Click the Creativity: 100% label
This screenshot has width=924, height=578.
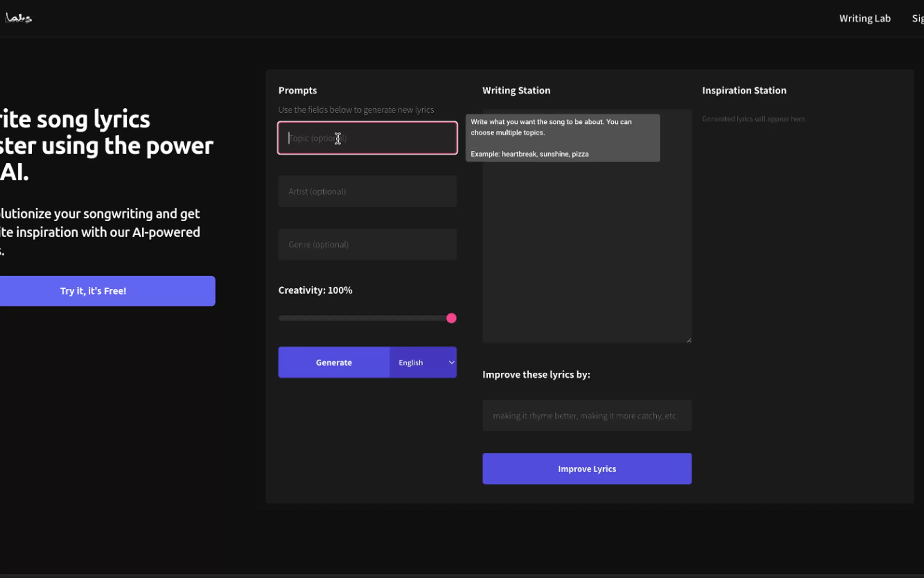coord(315,290)
